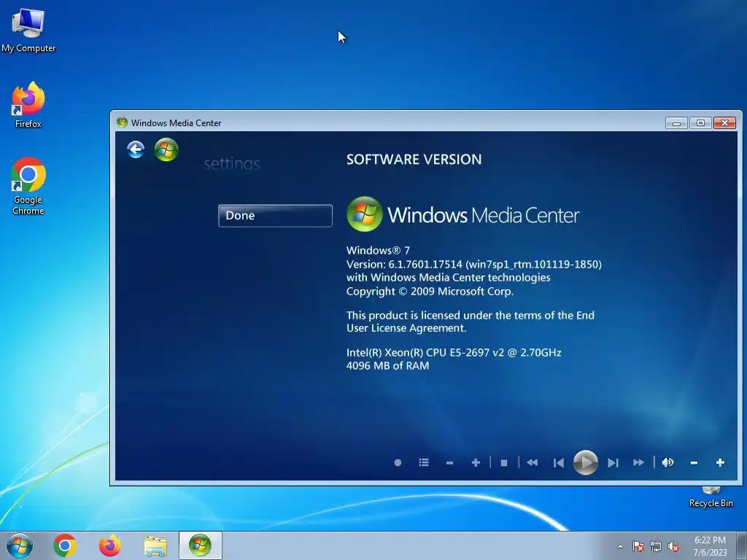
Task: Lower volume with the rightmost minus button
Action: pos(694,463)
